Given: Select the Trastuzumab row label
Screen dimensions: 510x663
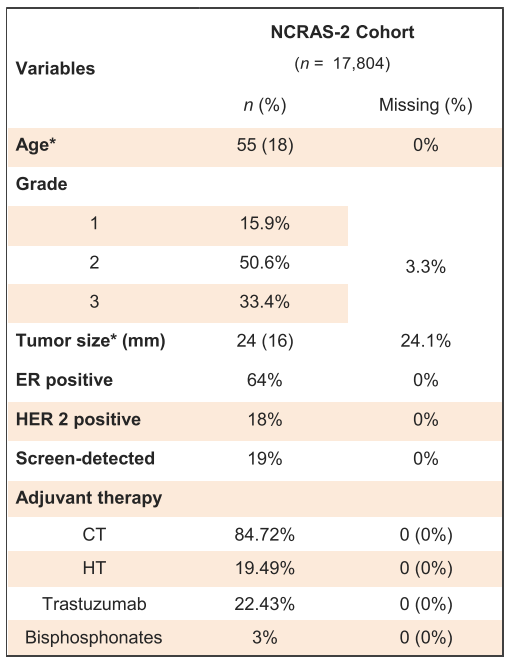Looking at the screenshot, I should (x=94, y=604).
